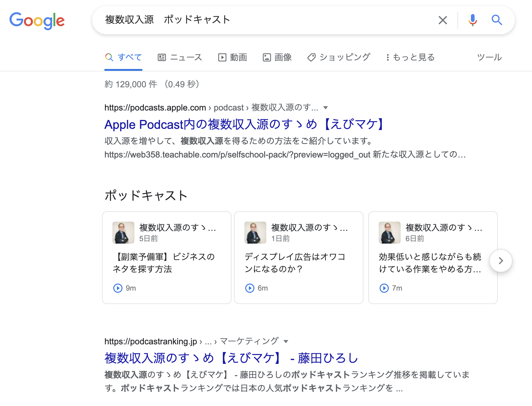This screenshot has width=532, height=406.
Task: Click the teachable.com URL in snippet
Action: (x=237, y=154)
